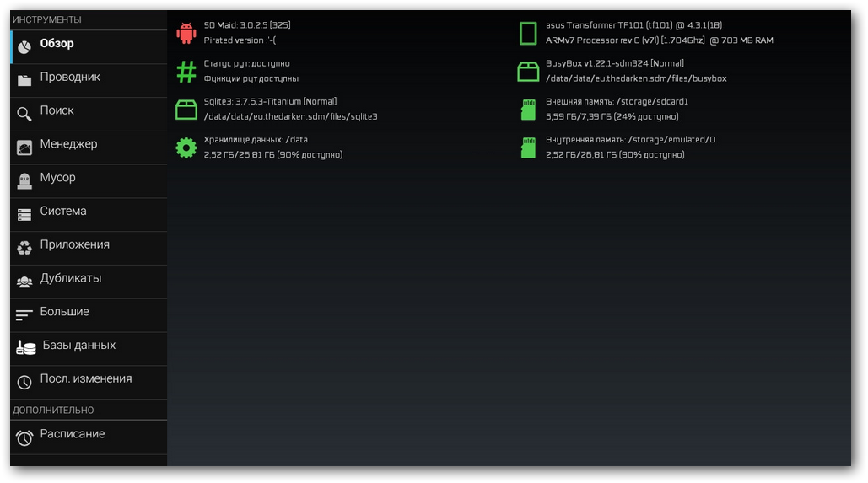Open the Обзор overview section
The width and height of the screenshot is (868, 483).
click(88, 45)
